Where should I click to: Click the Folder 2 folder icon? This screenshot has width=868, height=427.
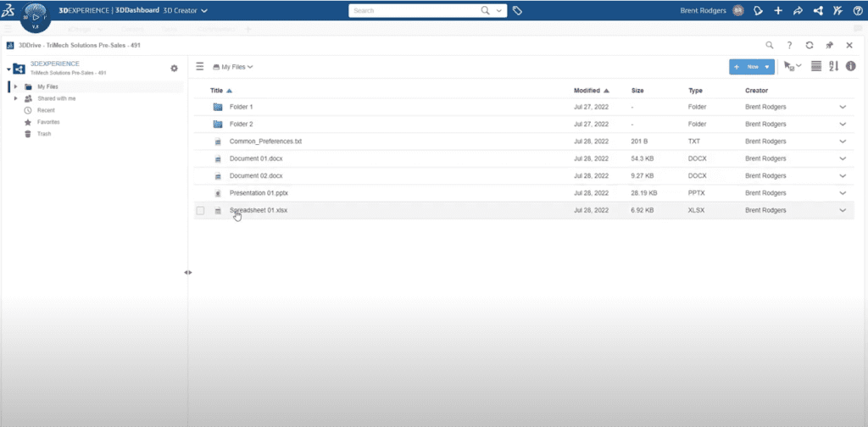coord(218,124)
